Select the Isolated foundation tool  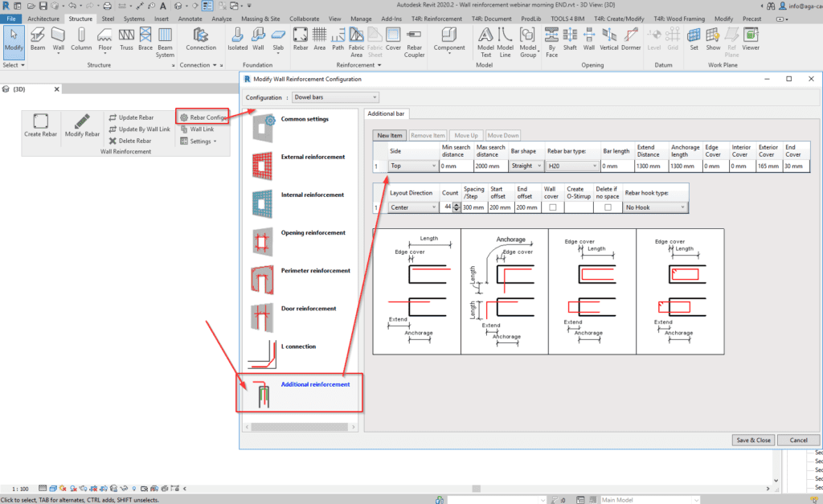click(237, 39)
